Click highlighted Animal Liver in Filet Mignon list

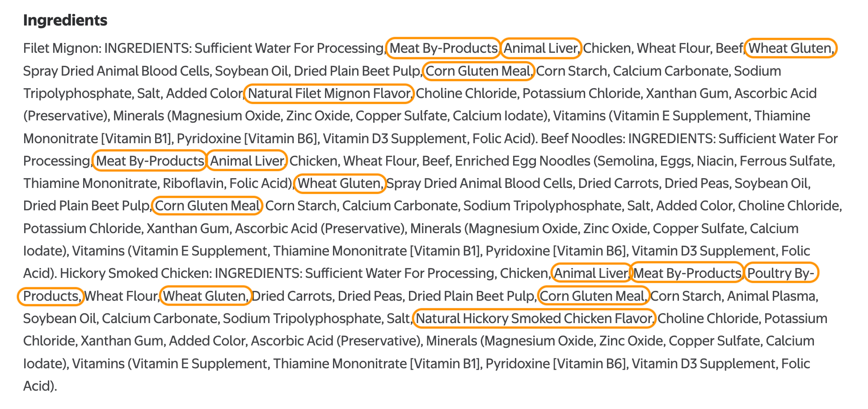(x=541, y=48)
